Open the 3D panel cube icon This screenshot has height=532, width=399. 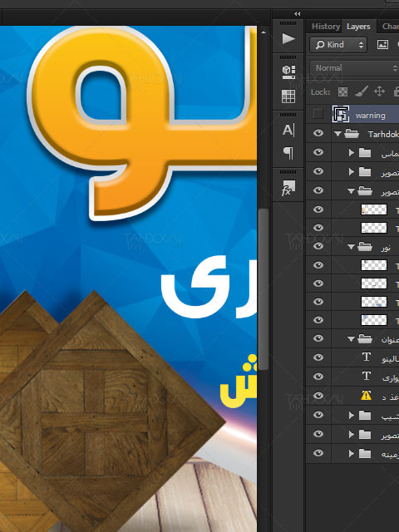[x=288, y=72]
